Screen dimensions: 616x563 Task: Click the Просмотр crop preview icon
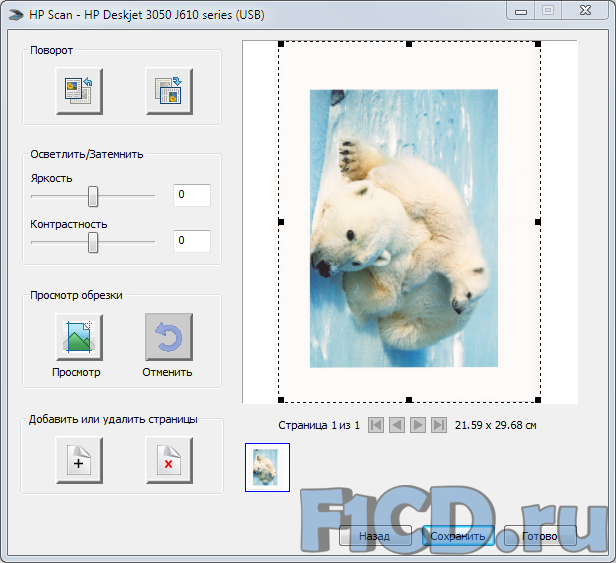(x=79, y=337)
